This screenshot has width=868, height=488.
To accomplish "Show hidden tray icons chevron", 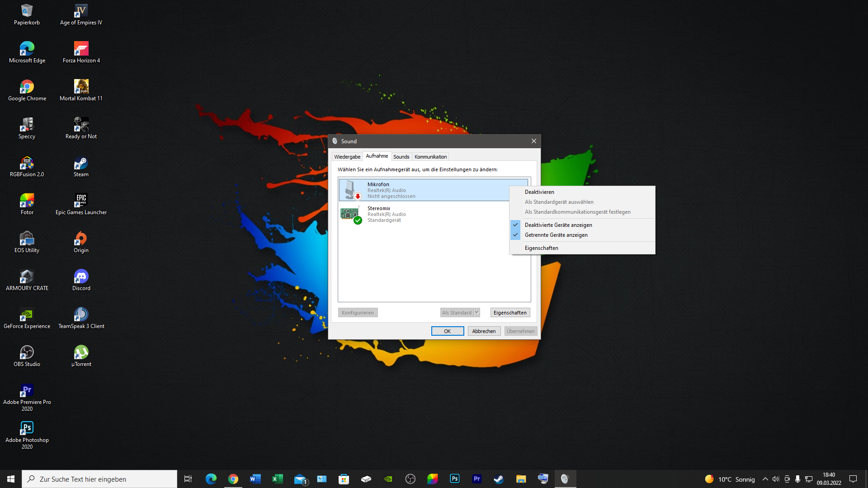I will click(765, 479).
